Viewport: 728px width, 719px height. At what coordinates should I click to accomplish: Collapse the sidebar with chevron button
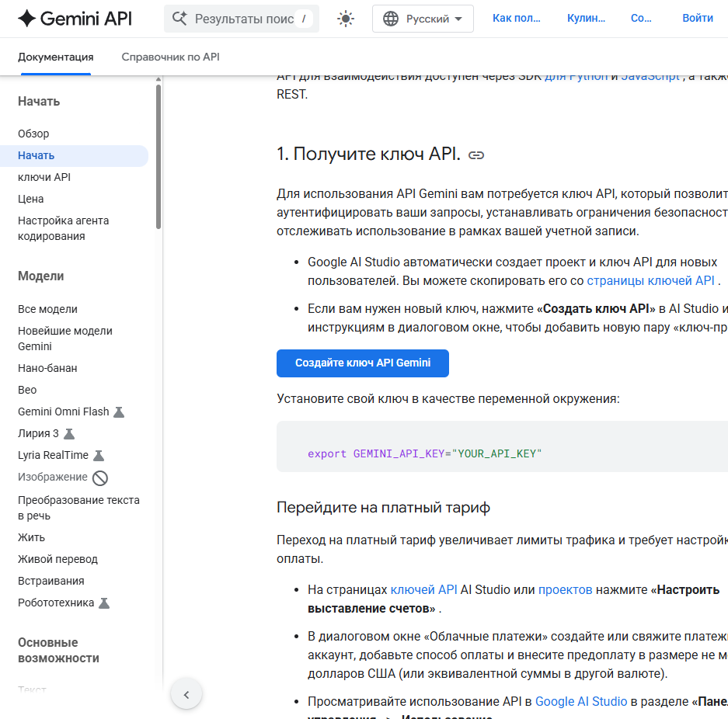click(186, 694)
